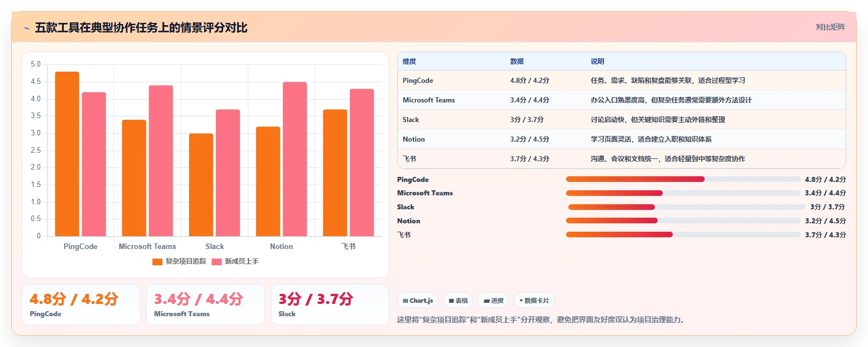
Task: Click Notion pink bar in chart
Action: (x=295, y=159)
